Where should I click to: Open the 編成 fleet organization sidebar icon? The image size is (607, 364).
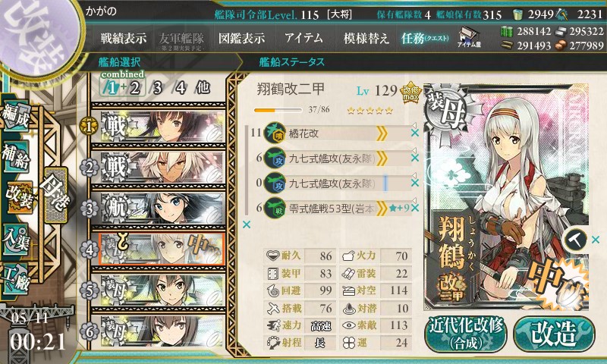pyautogui.click(x=16, y=116)
